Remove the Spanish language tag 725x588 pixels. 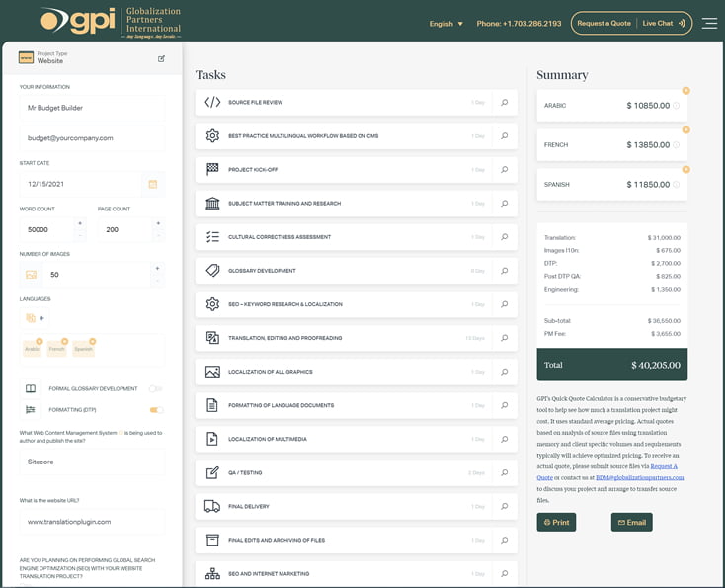point(93,341)
